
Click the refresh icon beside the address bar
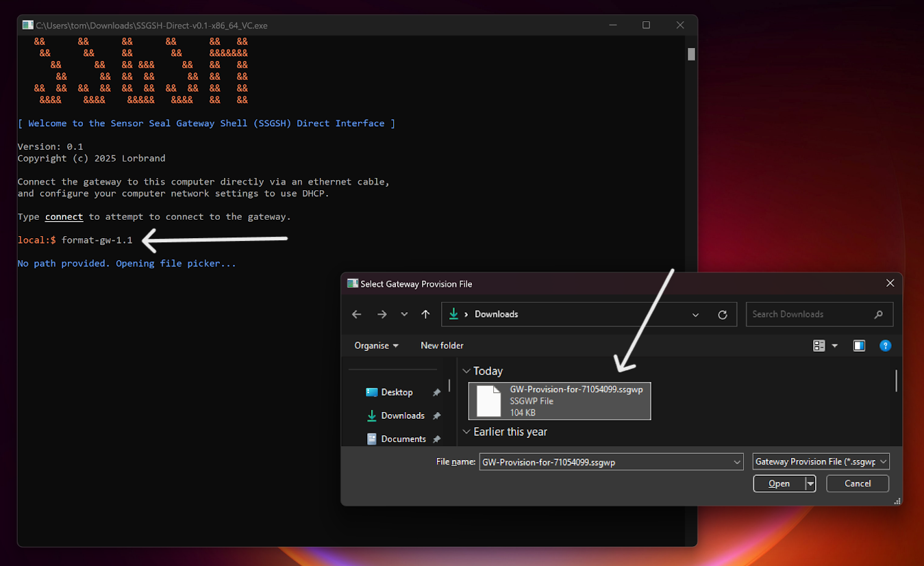723,314
